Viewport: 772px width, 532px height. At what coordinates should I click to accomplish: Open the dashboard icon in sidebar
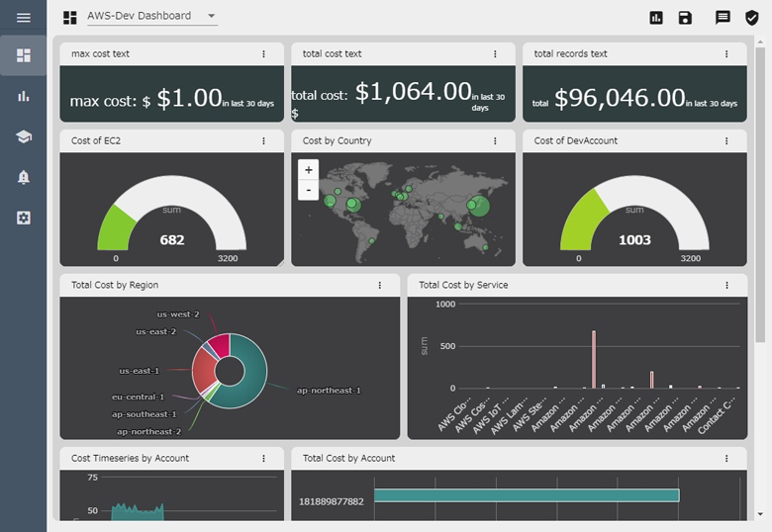(23, 55)
